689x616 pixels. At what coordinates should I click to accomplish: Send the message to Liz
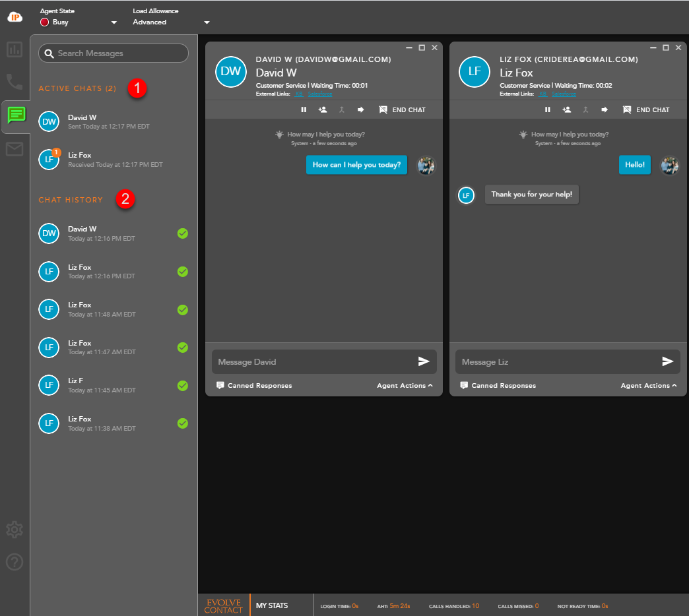pyautogui.click(x=667, y=361)
